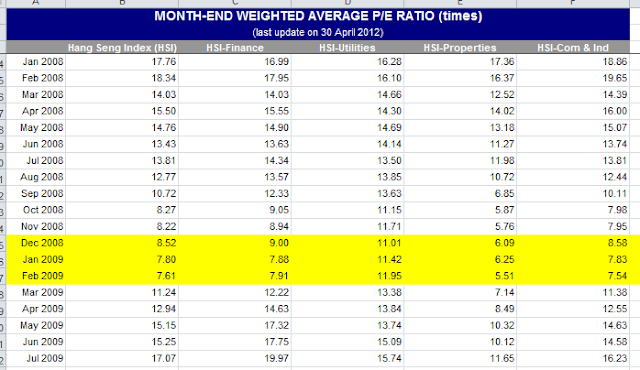Select highlighted HSI-Utilities value 11.42
Viewport: 640px width, 370px height.
(x=348, y=259)
